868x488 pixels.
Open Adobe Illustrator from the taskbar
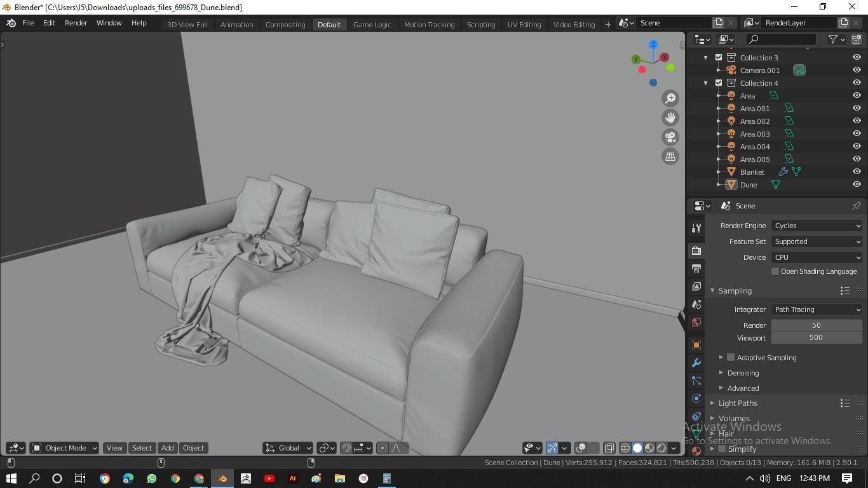293,478
